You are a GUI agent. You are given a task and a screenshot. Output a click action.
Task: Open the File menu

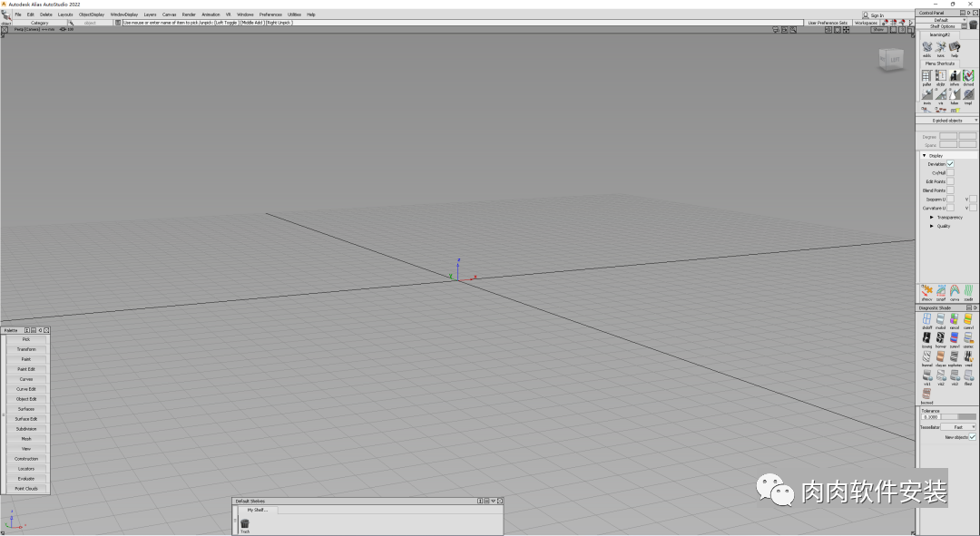18,15
